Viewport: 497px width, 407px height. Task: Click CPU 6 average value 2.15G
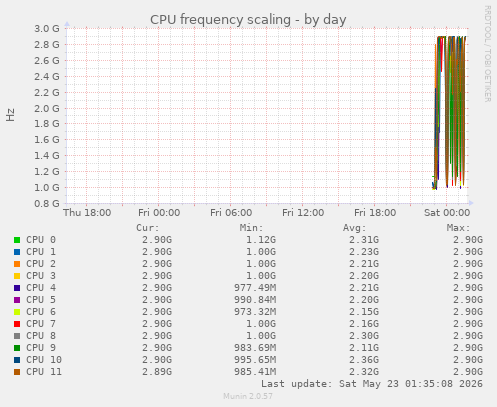[x=364, y=312]
